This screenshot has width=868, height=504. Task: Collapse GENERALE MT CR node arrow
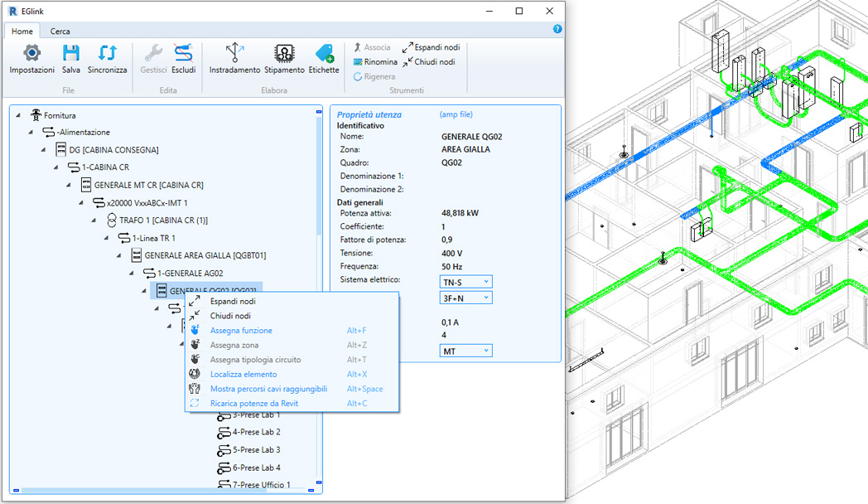69,185
